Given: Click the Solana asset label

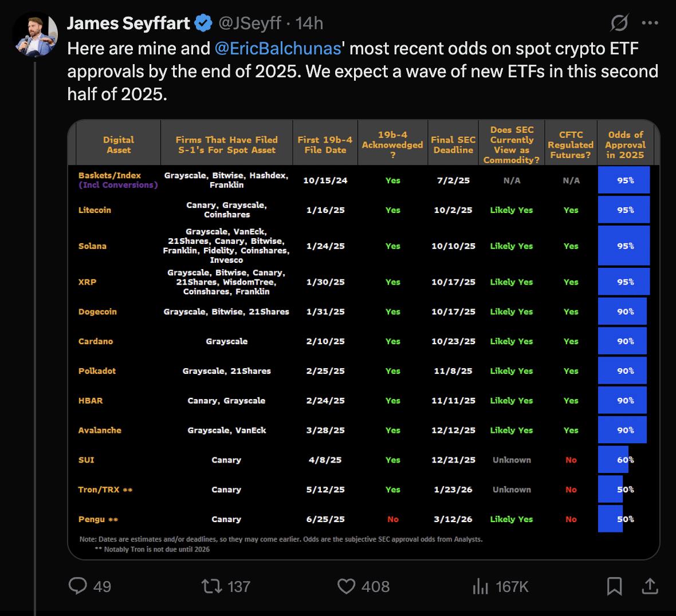Looking at the screenshot, I should [92, 246].
